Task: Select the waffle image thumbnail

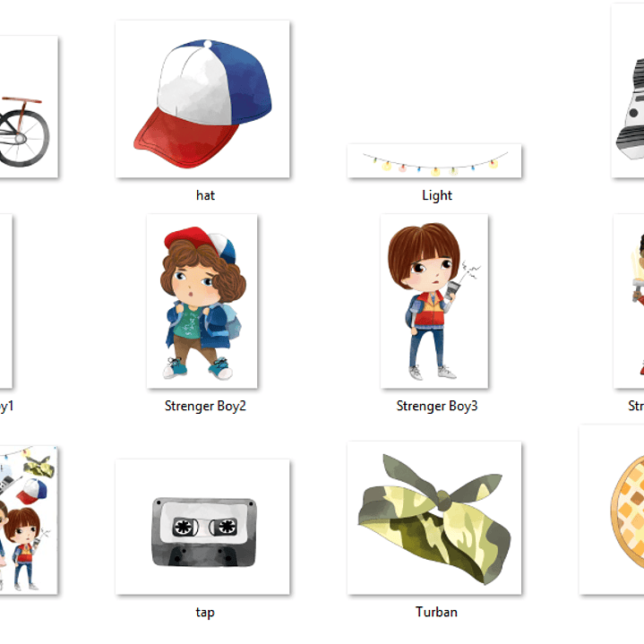Action: (612, 510)
